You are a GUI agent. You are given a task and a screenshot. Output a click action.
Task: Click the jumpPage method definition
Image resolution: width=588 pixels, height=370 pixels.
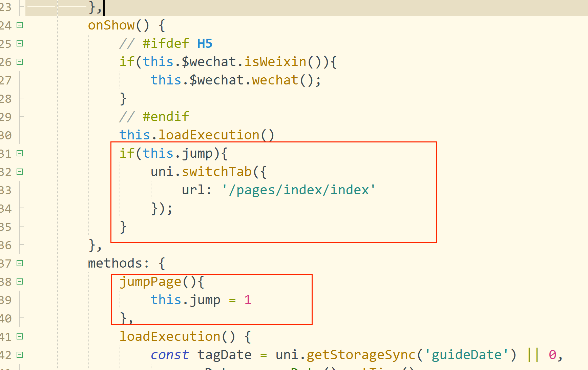[150, 282]
